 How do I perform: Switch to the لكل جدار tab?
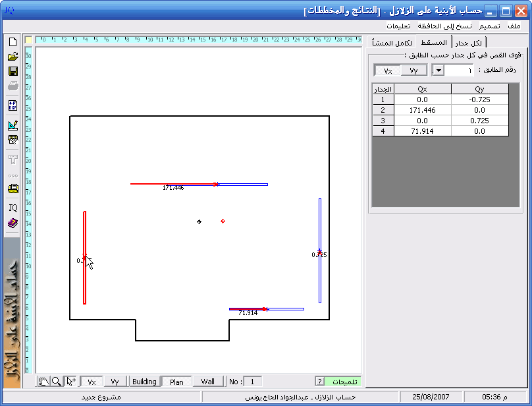pos(467,43)
